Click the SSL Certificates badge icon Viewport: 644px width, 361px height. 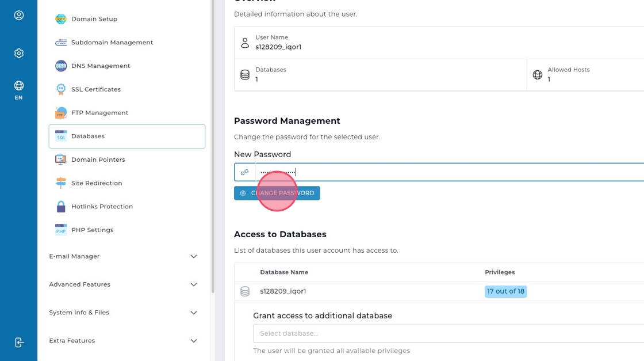(61, 89)
